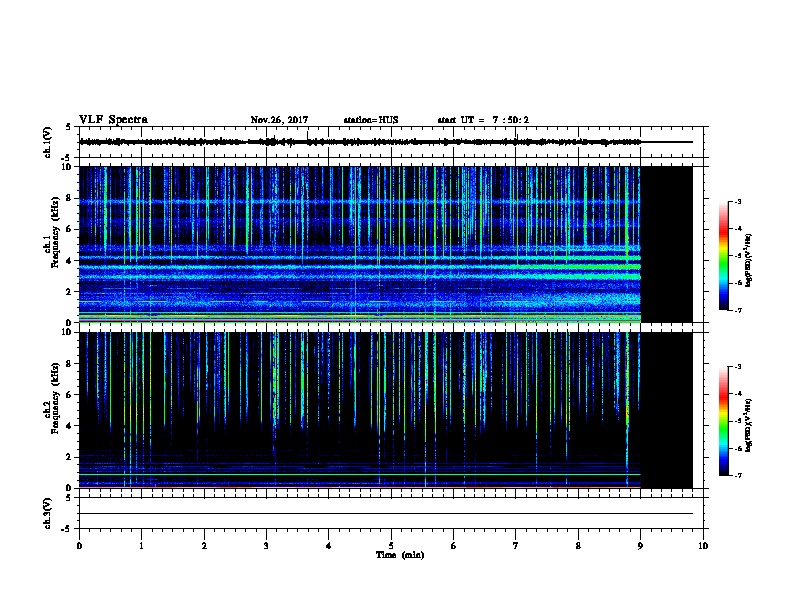The width and height of the screenshot is (792, 612).
Task: Click the time axis tick label 1
Action: coord(141,546)
